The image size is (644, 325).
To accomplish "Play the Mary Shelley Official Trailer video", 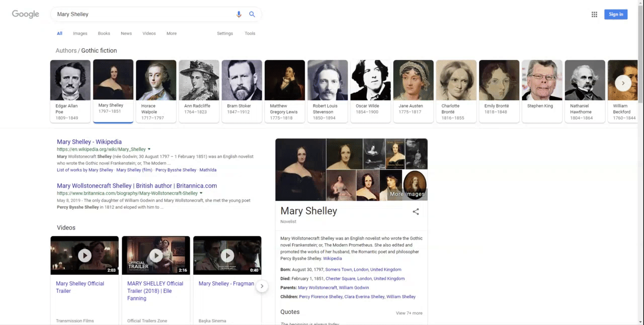I will point(85,256).
